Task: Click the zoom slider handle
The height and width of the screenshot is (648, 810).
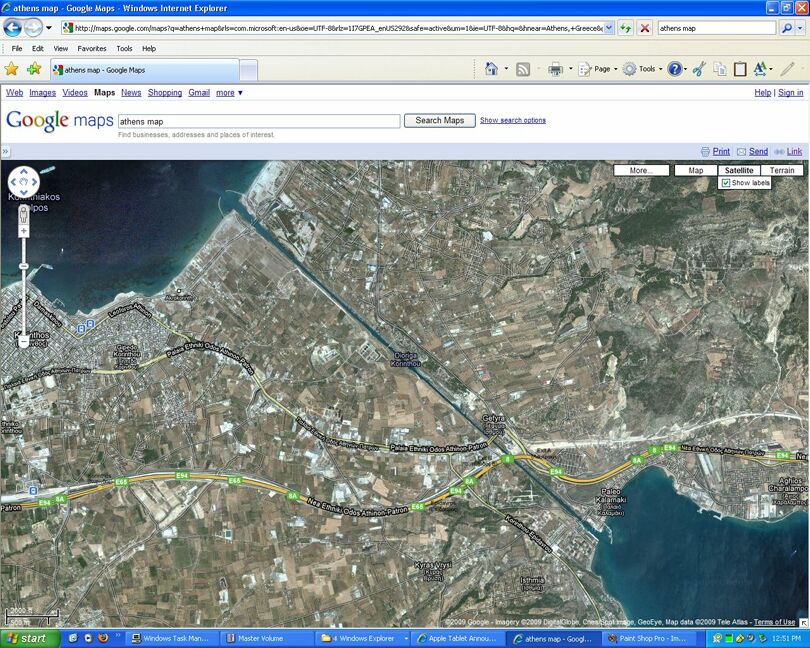Action: click(x=24, y=266)
